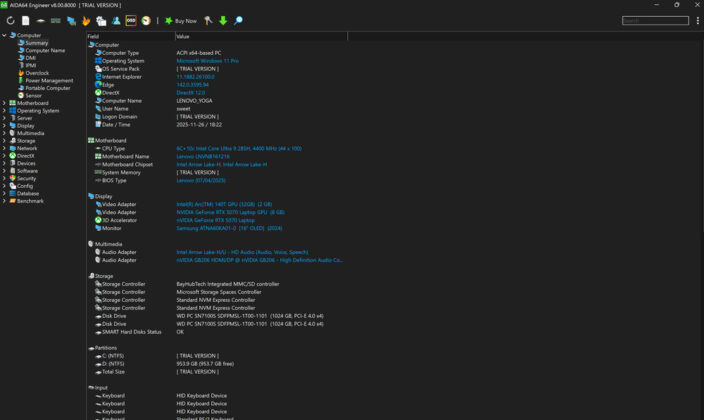Open the Intel Arc 140T GPU link
Screen dimensions: 704x420
[x=224, y=204]
